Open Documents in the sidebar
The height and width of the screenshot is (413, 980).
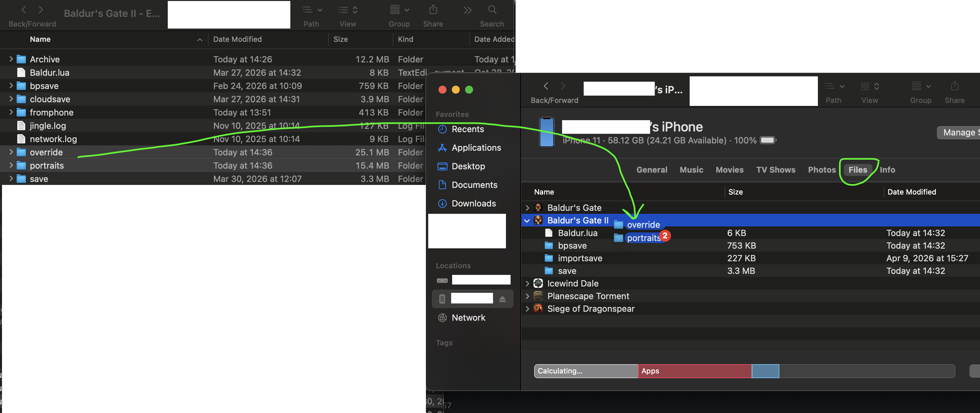[x=474, y=185]
